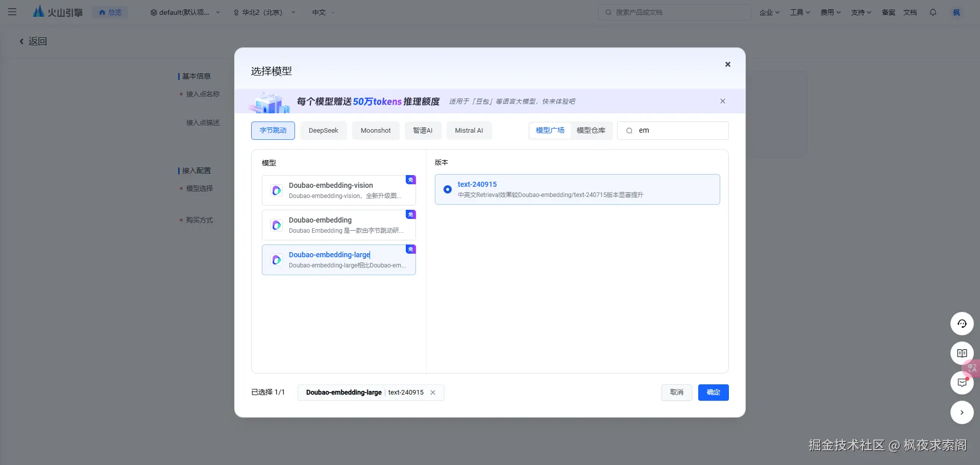This screenshot has width=980, height=465.
Task: Open the documentation book floating button
Action: [x=962, y=353]
